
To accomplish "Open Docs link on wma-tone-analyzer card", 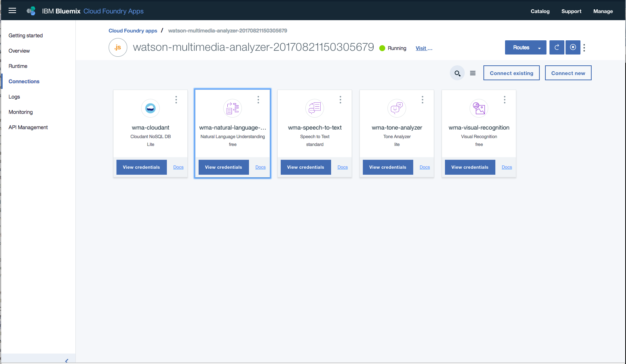I will [425, 167].
